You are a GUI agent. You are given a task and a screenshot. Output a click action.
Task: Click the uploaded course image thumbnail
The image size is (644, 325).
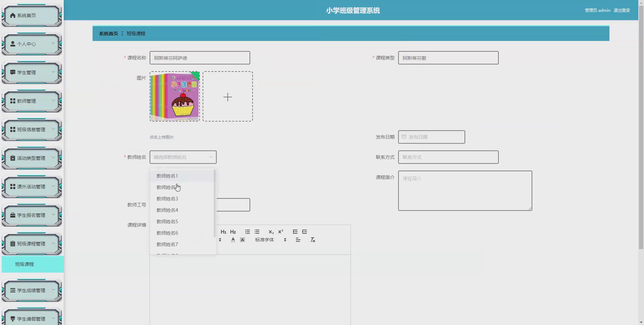174,96
